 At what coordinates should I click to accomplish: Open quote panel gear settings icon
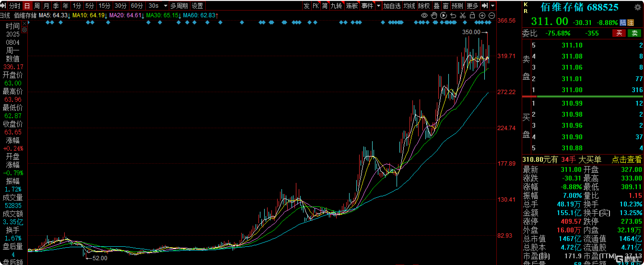(x=638, y=7)
